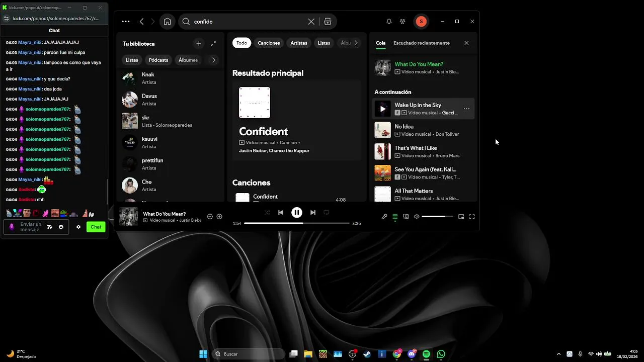
Task: Open lyrics microphone icon
Action: coord(384,217)
